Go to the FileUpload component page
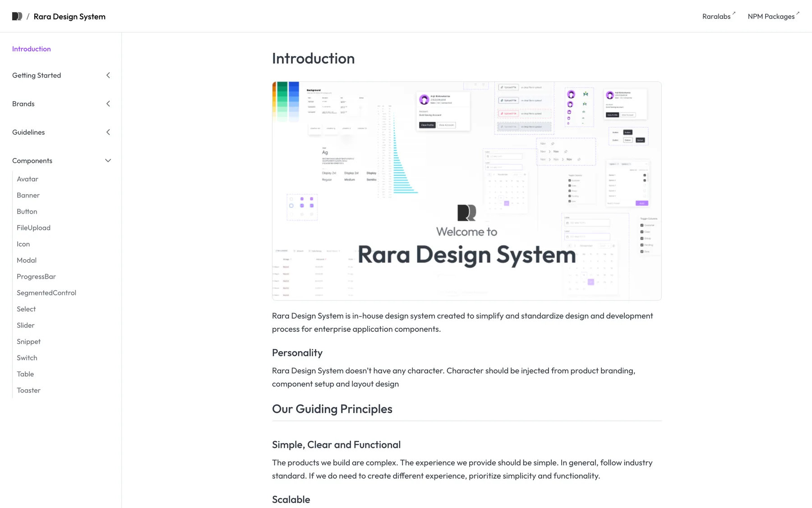The image size is (812, 508). [x=34, y=228]
